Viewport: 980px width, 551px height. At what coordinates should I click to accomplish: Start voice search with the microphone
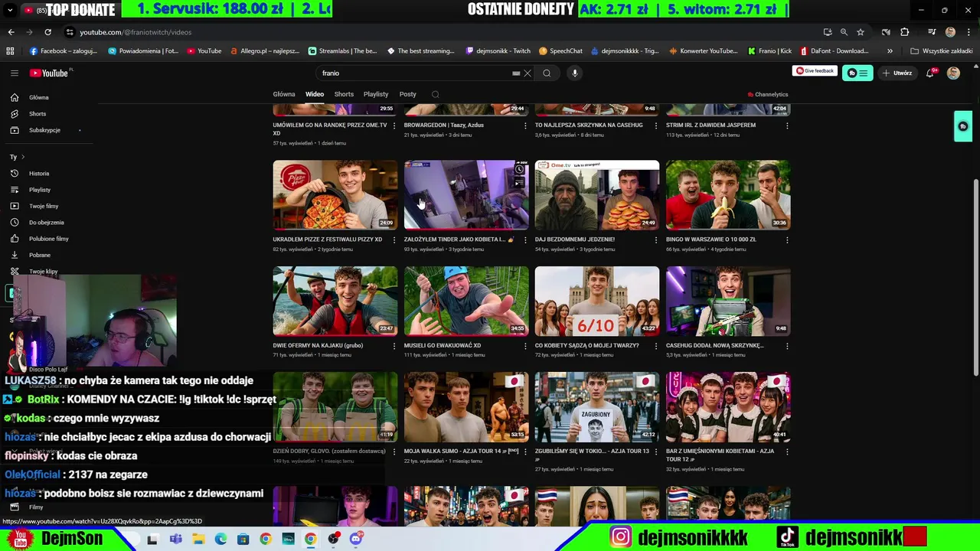click(574, 73)
